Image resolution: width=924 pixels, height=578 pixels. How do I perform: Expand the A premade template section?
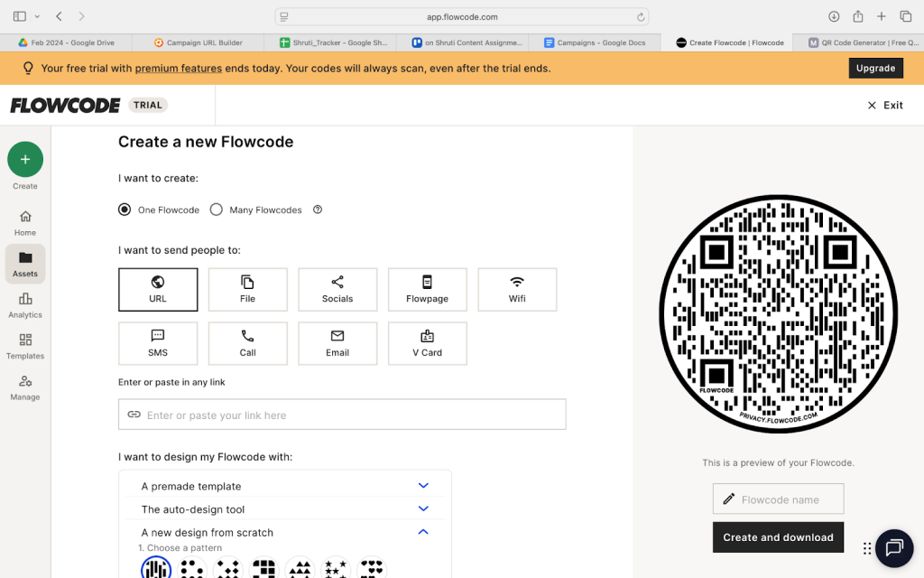(423, 486)
